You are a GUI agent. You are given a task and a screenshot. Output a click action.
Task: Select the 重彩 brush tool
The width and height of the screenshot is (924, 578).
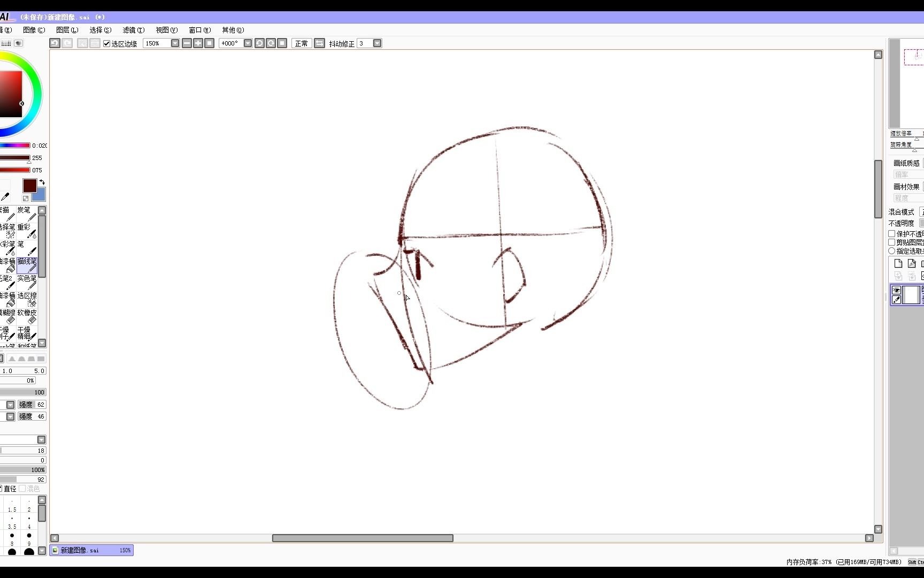click(x=27, y=231)
